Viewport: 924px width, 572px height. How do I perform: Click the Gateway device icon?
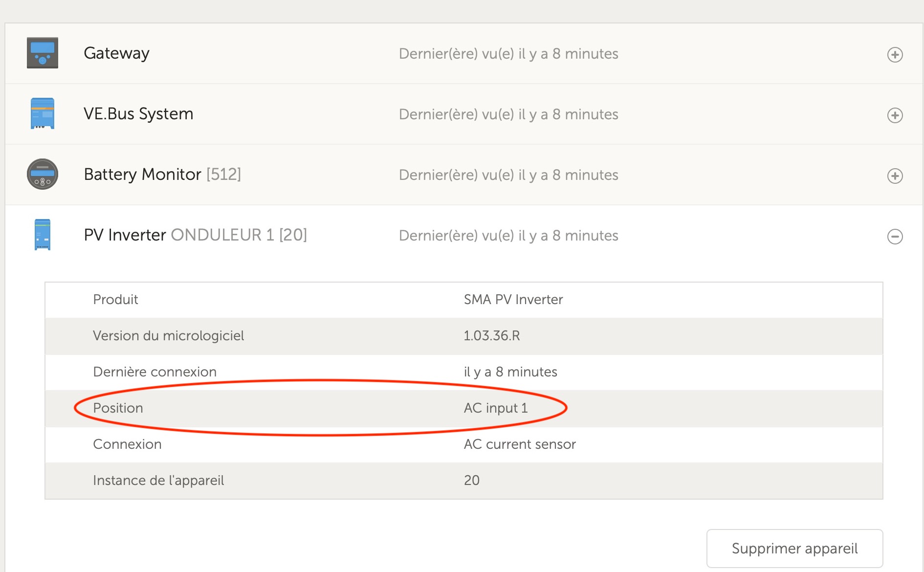(x=43, y=53)
